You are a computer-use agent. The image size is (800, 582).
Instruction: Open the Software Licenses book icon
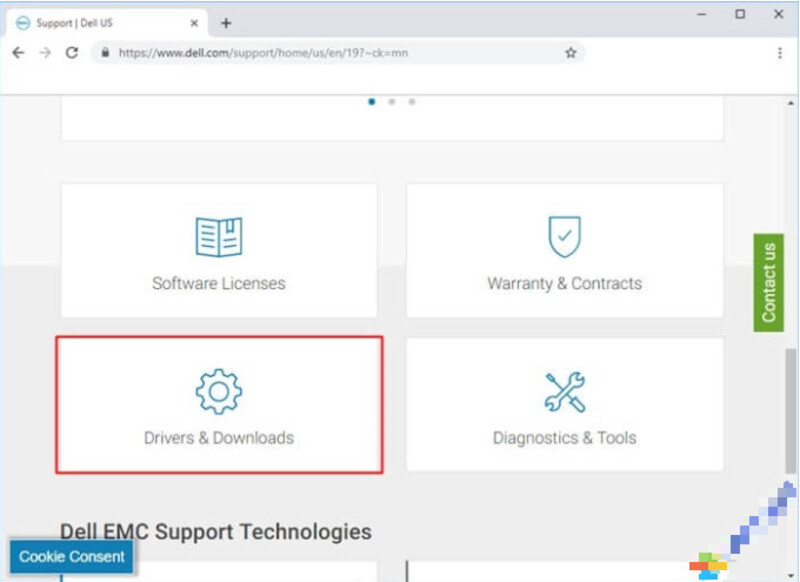219,237
